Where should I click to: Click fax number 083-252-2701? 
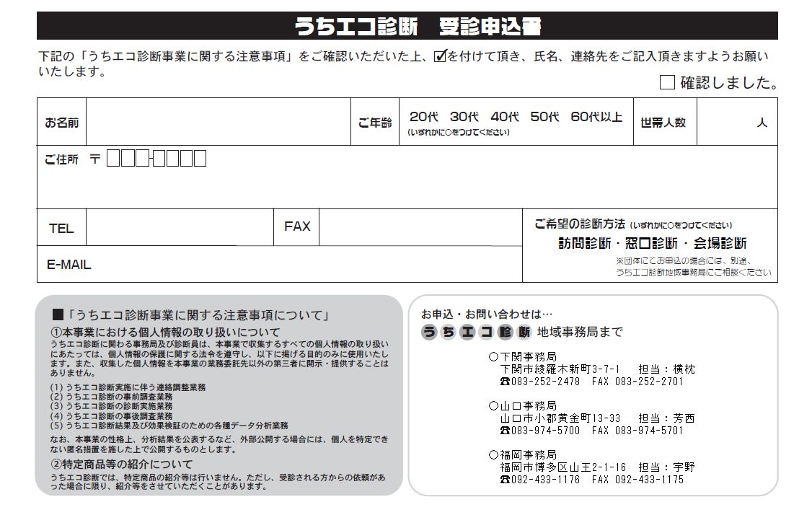pyautogui.click(x=650, y=382)
